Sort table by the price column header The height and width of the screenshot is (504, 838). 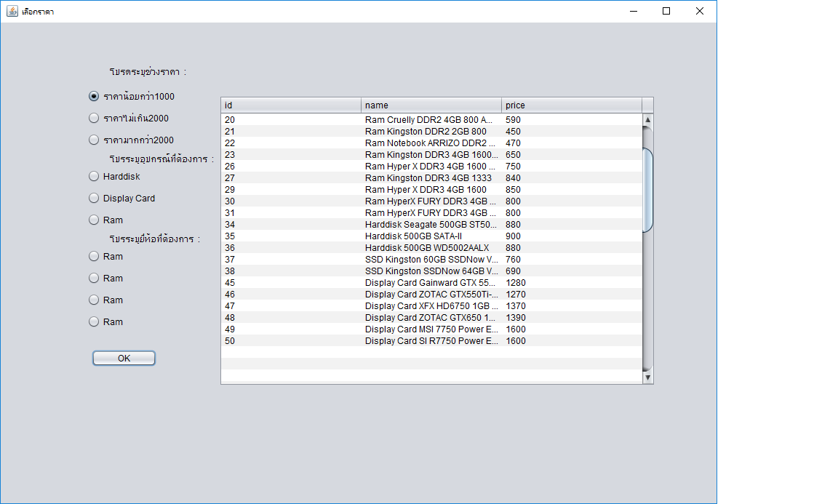pos(571,105)
